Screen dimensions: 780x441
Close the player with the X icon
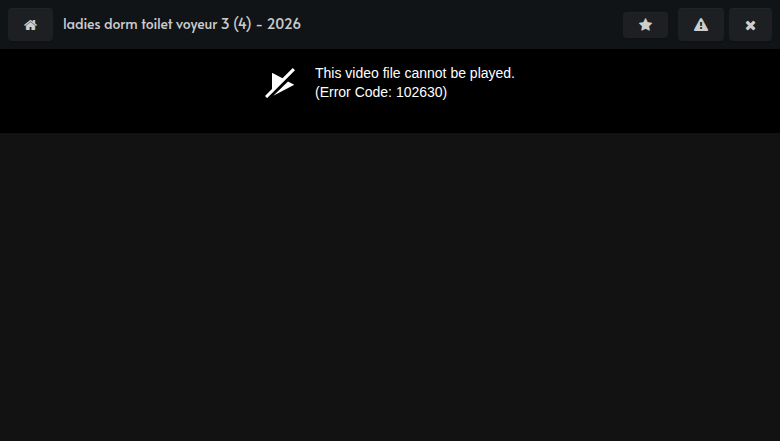point(750,25)
